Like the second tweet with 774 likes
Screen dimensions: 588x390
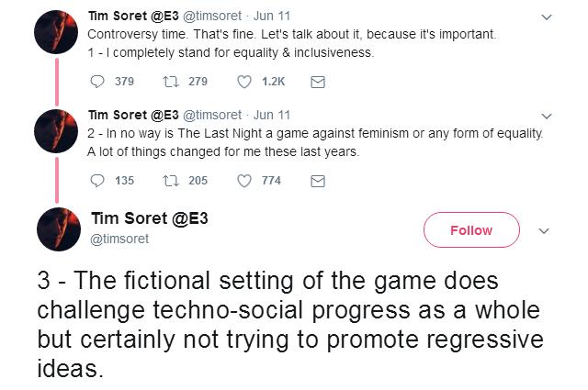pos(245,181)
